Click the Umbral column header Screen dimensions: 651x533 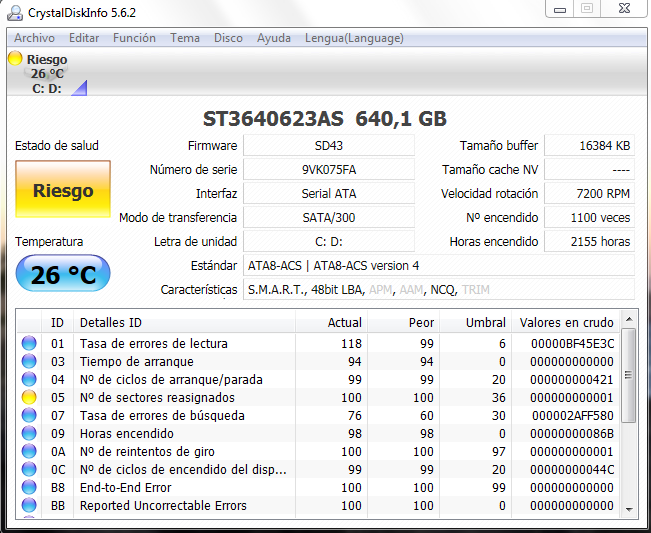[x=475, y=322]
